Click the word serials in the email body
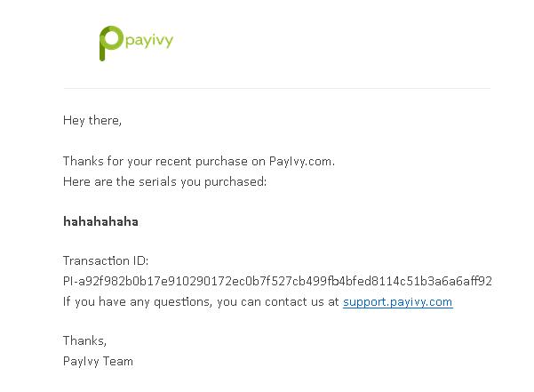Image resolution: width=534 pixels, height=392 pixels. click(x=157, y=181)
